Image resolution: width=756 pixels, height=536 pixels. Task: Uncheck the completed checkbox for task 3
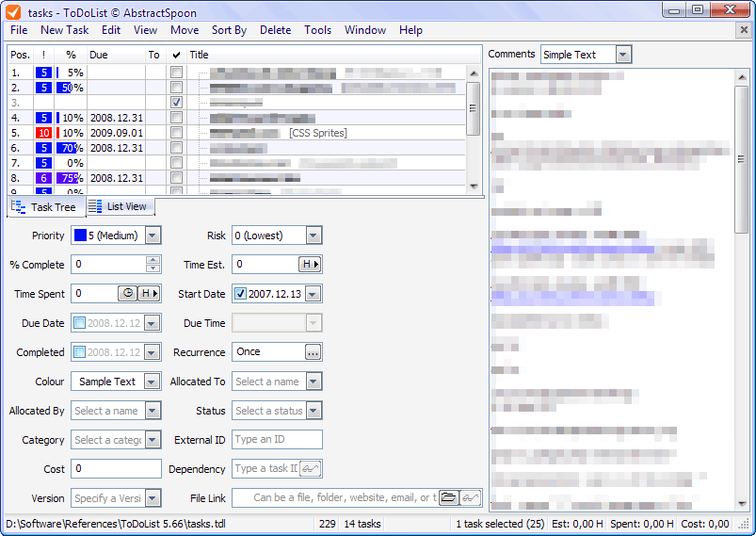pos(176,102)
